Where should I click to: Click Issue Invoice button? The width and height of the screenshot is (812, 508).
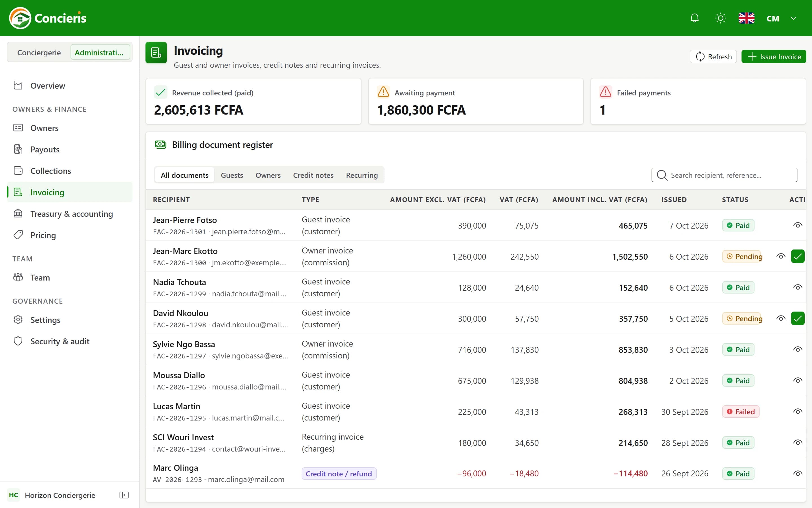tap(774, 56)
